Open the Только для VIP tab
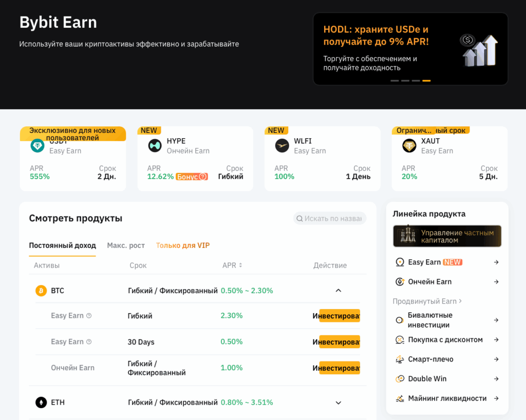The width and height of the screenshot is (526, 420). point(183,245)
